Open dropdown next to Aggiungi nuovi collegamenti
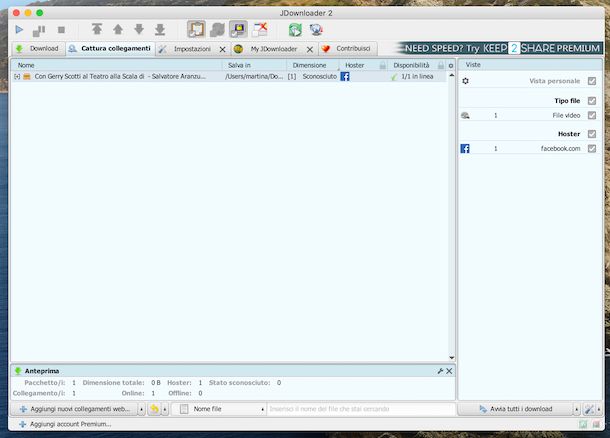Screen dimensions: 610x438 [x=141, y=409]
